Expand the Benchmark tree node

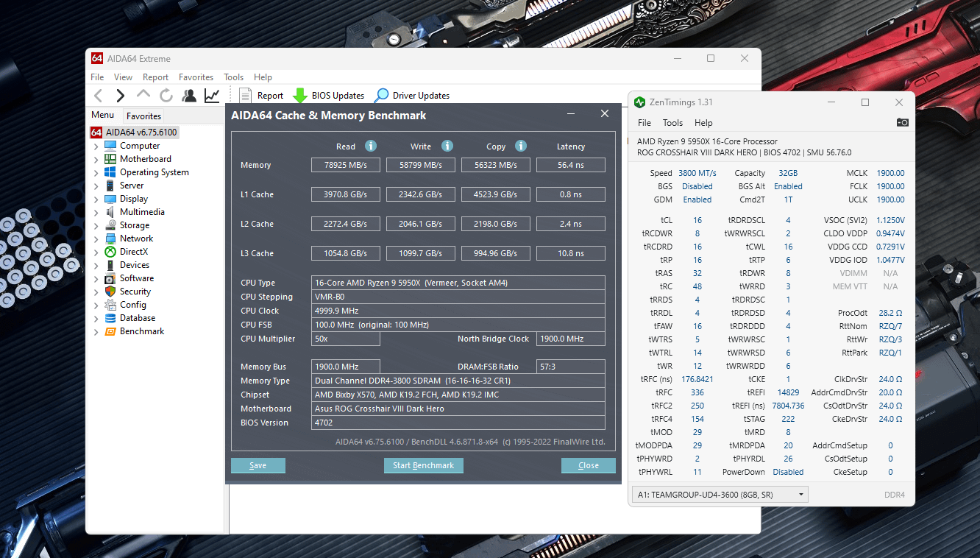click(x=96, y=331)
